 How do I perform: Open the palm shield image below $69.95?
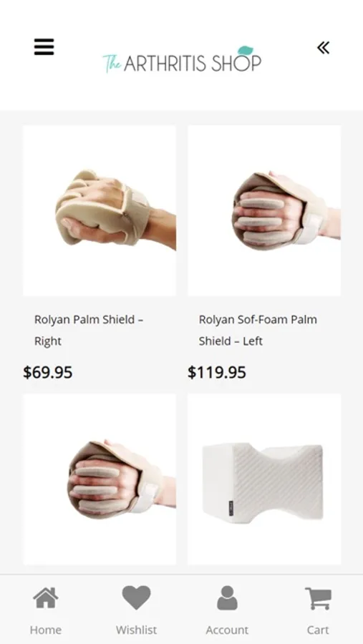click(x=100, y=479)
